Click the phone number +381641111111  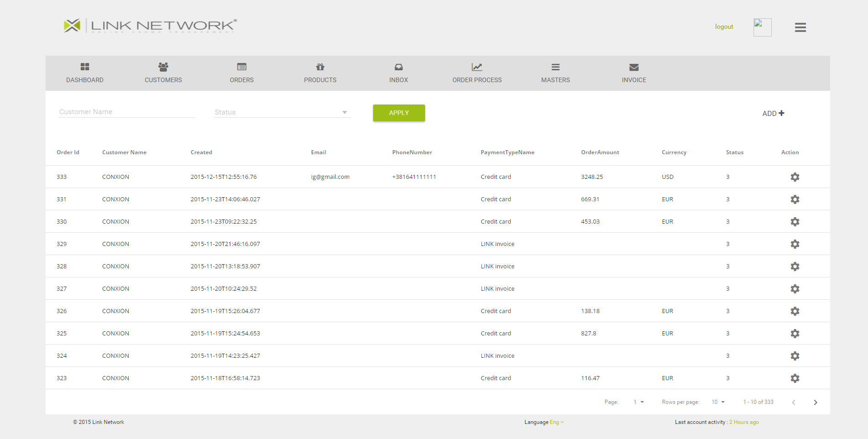(x=414, y=177)
